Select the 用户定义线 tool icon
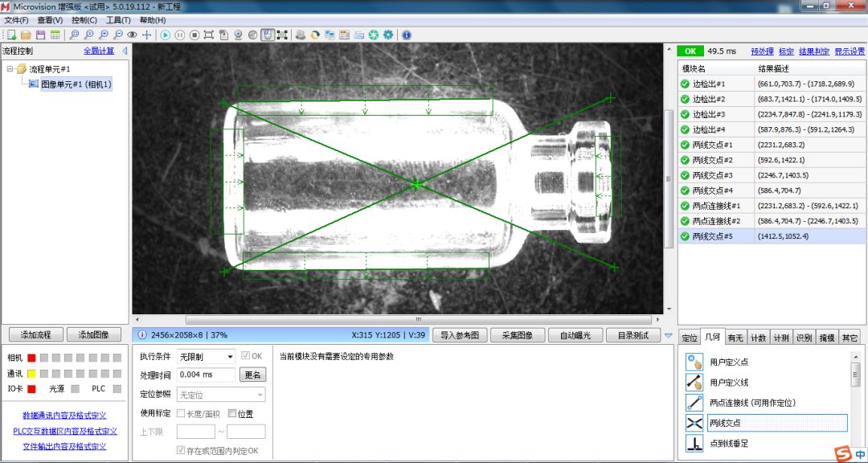 [x=694, y=382]
